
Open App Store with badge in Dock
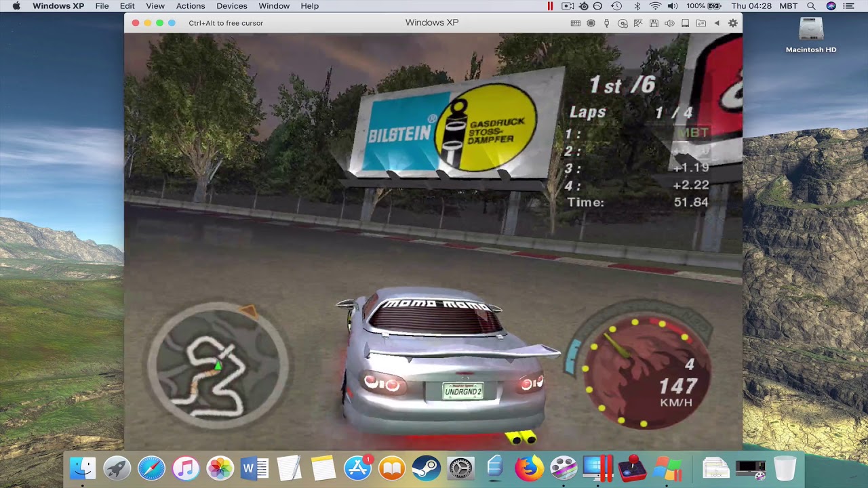click(x=357, y=468)
